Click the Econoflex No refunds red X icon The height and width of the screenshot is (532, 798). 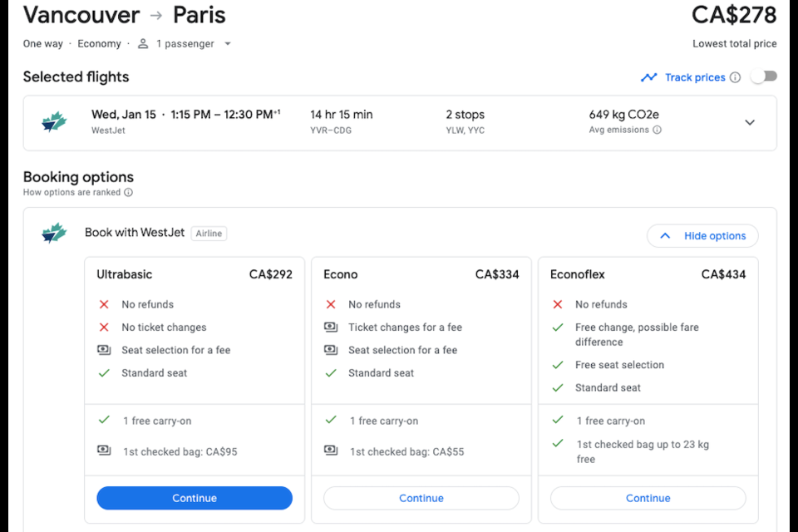tap(558, 304)
